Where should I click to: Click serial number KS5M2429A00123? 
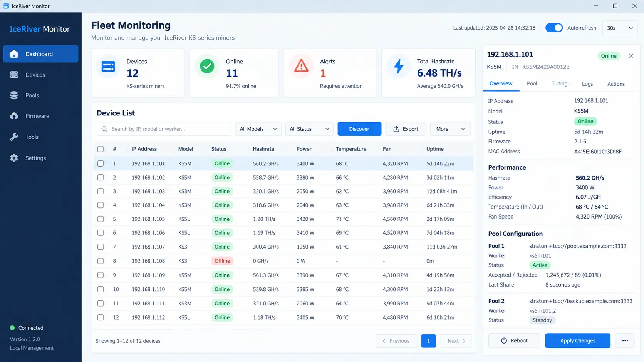coord(546,67)
